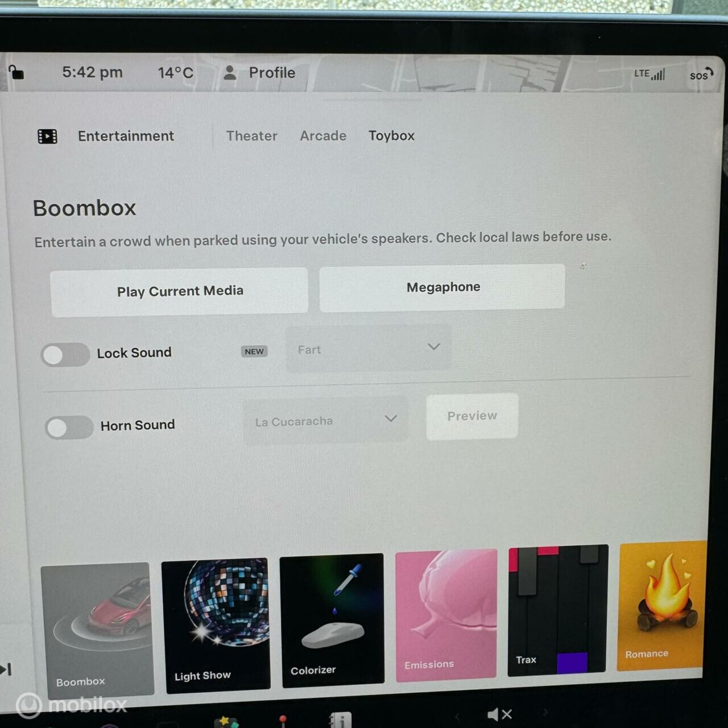Click the Entertainment film icon
The width and height of the screenshot is (728, 728).
click(x=47, y=136)
